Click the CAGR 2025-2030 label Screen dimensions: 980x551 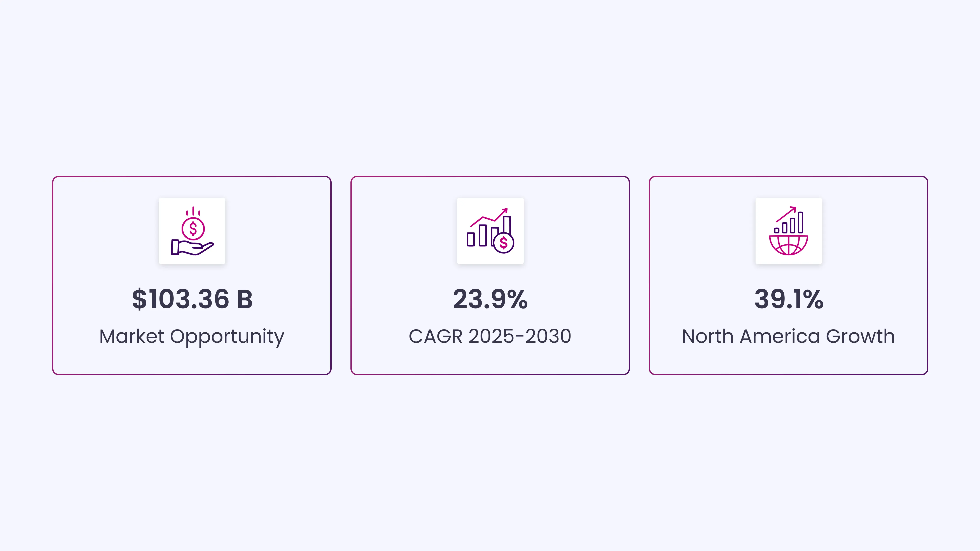[x=490, y=336]
